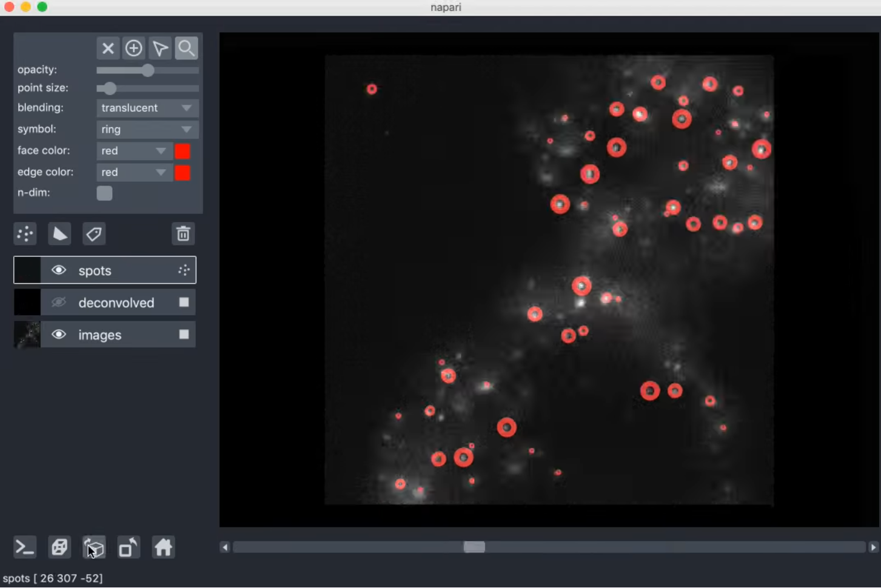Screen dimensions: 881x588
Task: Select the images layer entry
Action: tap(119, 334)
